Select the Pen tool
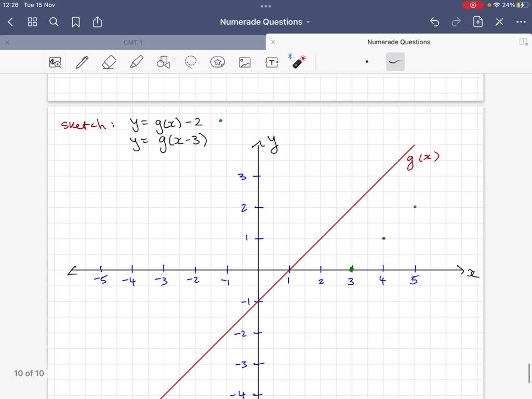The height and width of the screenshot is (399, 532). click(82, 62)
